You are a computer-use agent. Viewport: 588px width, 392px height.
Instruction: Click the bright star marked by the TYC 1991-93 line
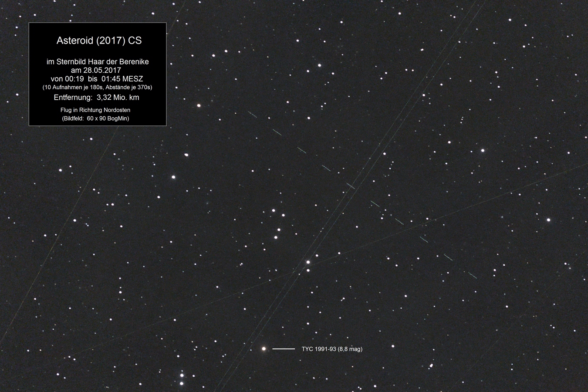click(264, 348)
